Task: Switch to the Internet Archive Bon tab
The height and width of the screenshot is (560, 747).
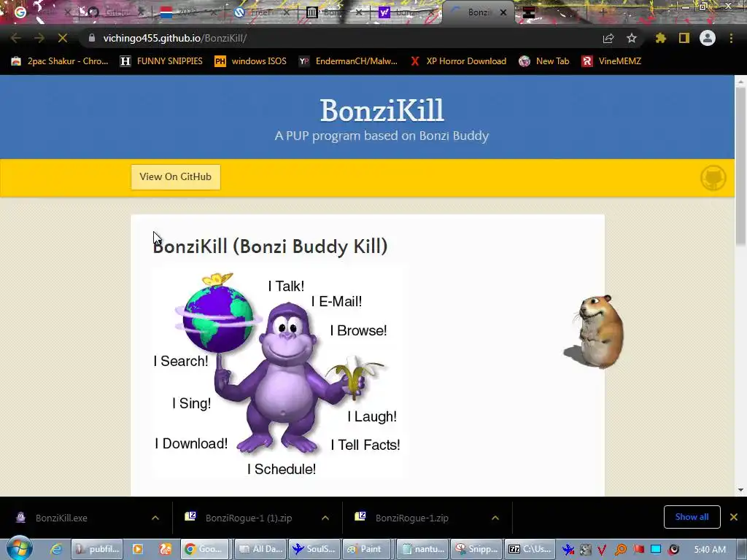Action: tap(333, 12)
